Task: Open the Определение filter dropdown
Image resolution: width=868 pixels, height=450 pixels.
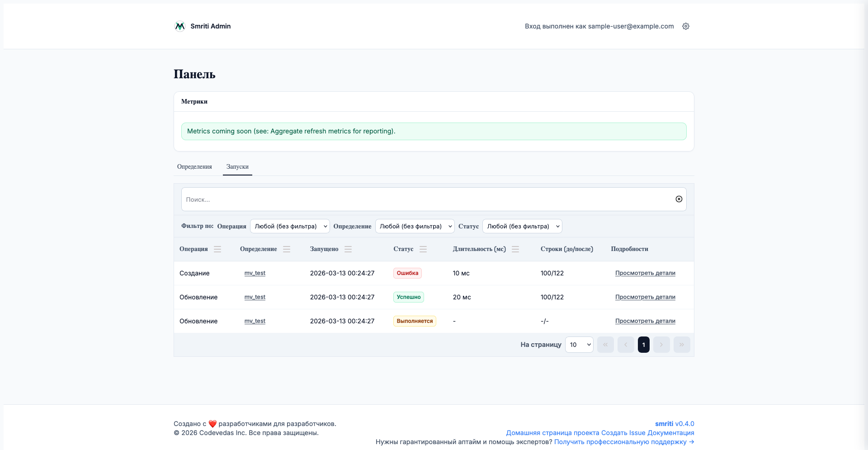Action: 415,226
